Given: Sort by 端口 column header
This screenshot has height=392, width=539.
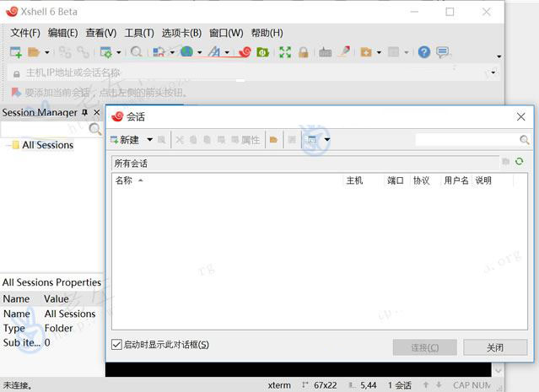Looking at the screenshot, I should 396,180.
